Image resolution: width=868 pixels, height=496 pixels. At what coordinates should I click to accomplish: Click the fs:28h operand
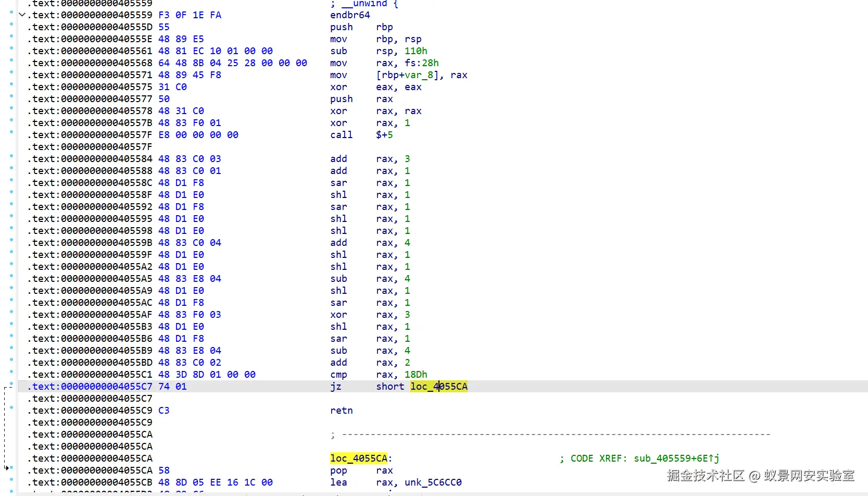tap(422, 63)
